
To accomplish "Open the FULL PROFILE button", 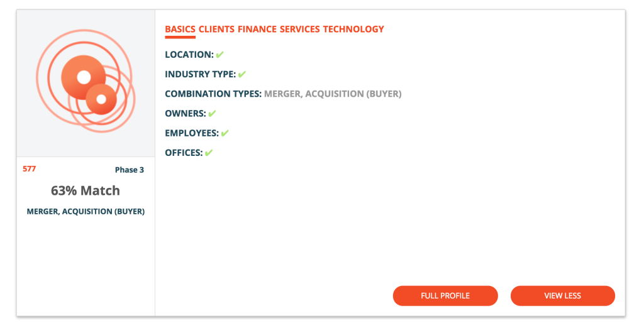I will tap(445, 296).
